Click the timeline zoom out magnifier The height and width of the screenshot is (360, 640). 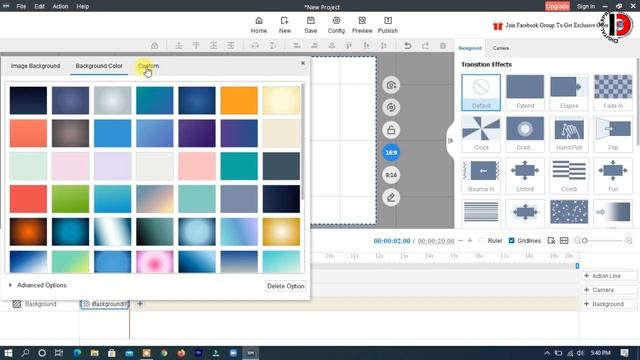pos(577,241)
